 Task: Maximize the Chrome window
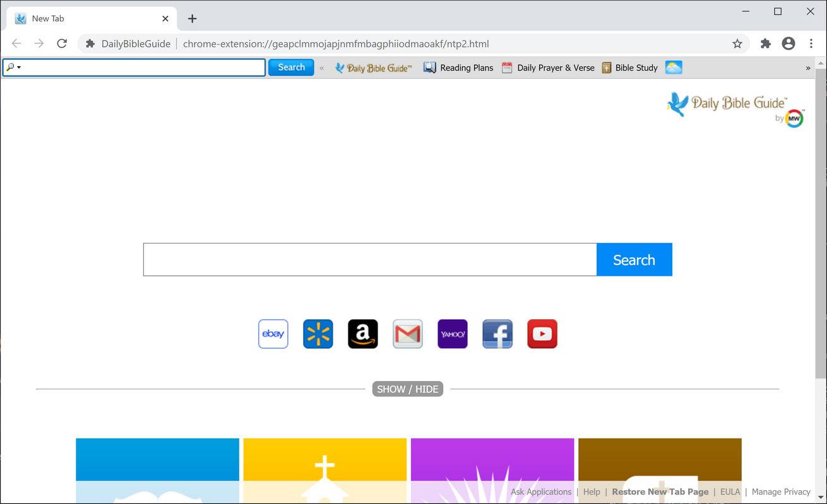[778, 11]
